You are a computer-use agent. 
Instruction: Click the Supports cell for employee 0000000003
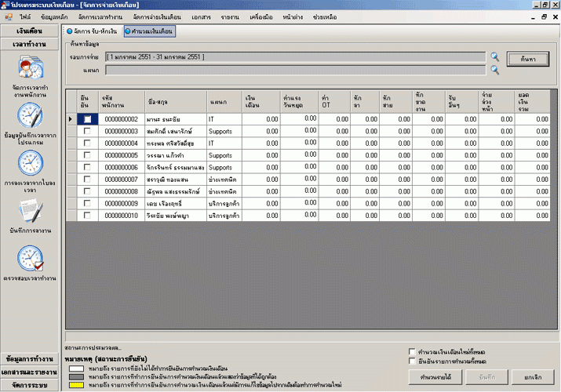coord(224,131)
